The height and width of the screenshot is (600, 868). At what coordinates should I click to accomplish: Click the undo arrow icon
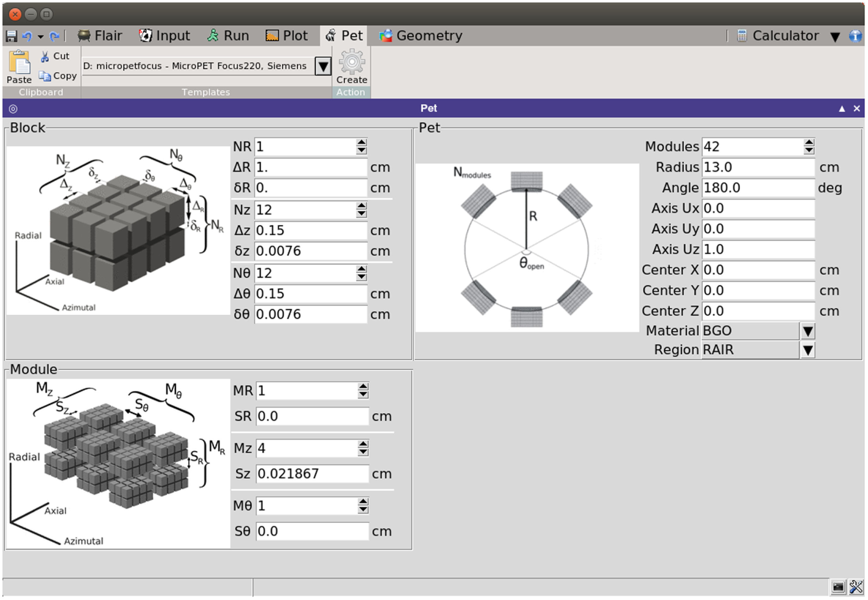(x=27, y=36)
